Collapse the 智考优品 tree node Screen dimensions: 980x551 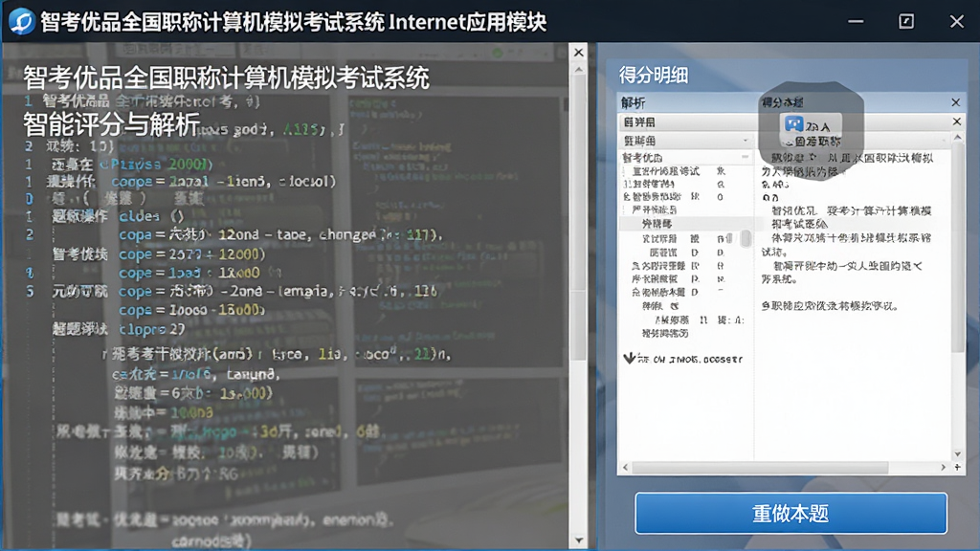[745, 157]
